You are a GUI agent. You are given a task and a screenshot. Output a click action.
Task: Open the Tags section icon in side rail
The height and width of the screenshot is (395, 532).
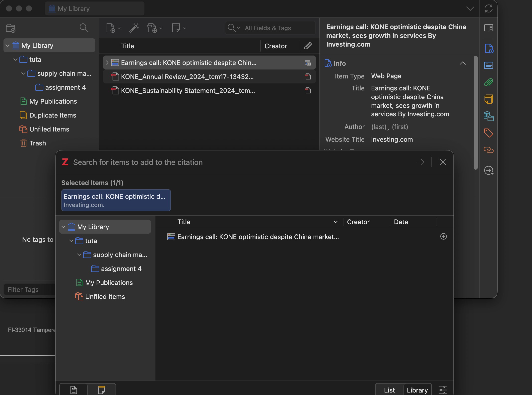point(488,133)
